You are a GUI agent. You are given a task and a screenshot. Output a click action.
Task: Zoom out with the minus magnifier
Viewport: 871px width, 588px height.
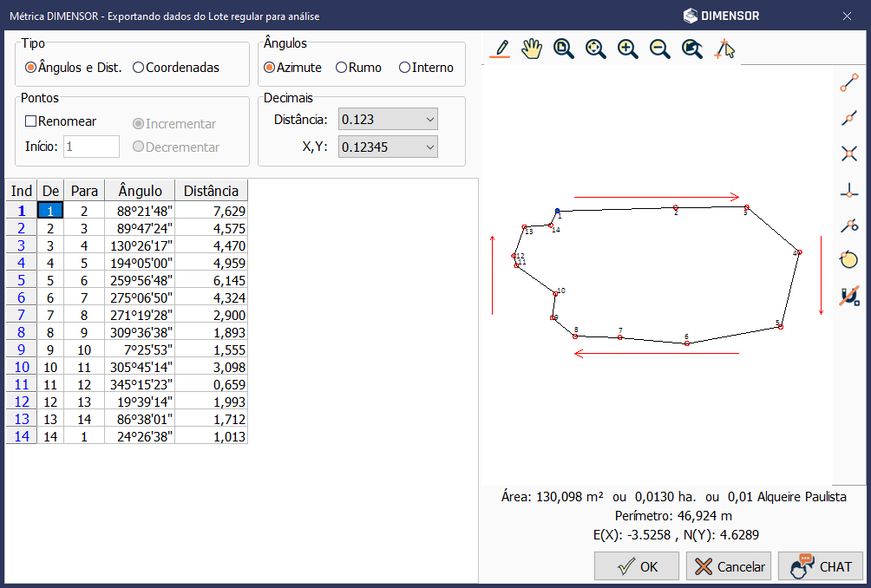[x=659, y=49]
